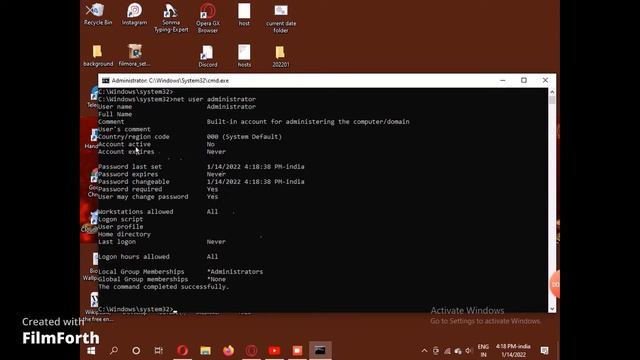Open the Windows Start menu

(x=91, y=351)
